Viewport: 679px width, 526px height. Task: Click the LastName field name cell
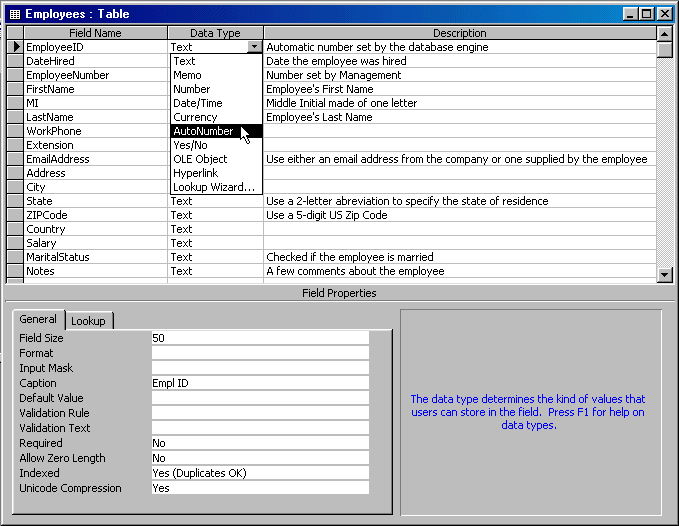click(x=96, y=117)
